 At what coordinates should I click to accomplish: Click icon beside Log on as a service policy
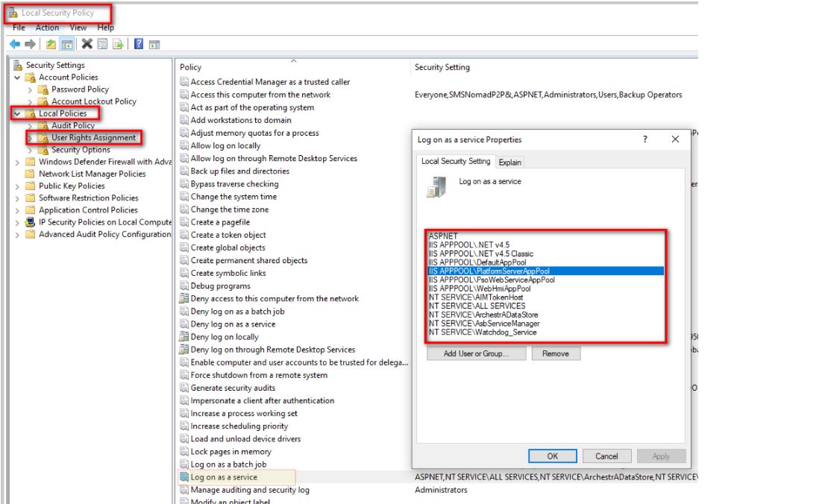184,476
